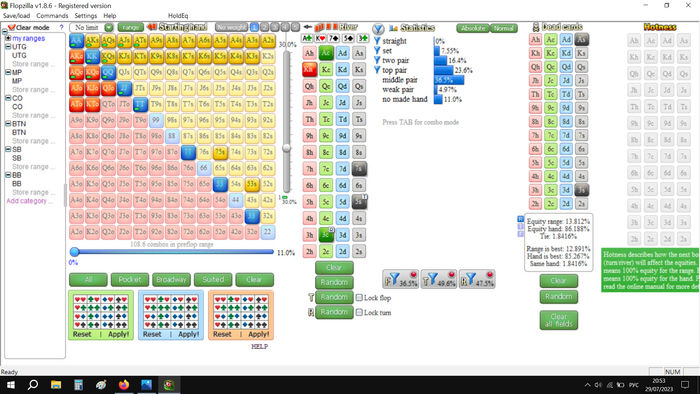Open the turn filter showing 49.6%
700x394 pixels.
point(439,279)
